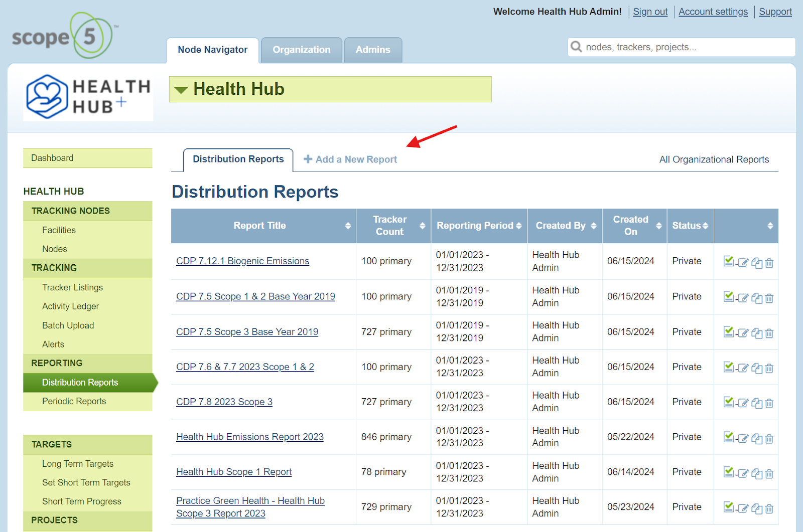Open Set Short Term Targets
The width and height of the screenshot is (803, 532).
[x=86, y=482]
